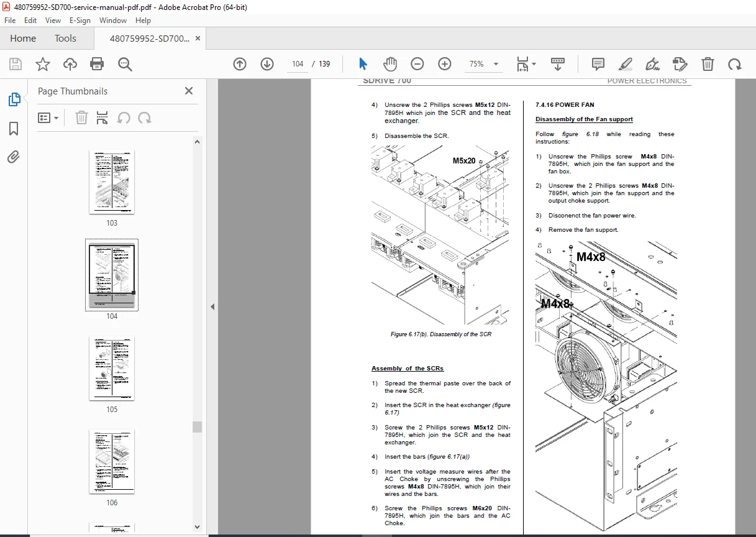This screenshot has height=537, width=756.
Task: Open the Attachments paperclip panel
Action: [x=14, y=157]
